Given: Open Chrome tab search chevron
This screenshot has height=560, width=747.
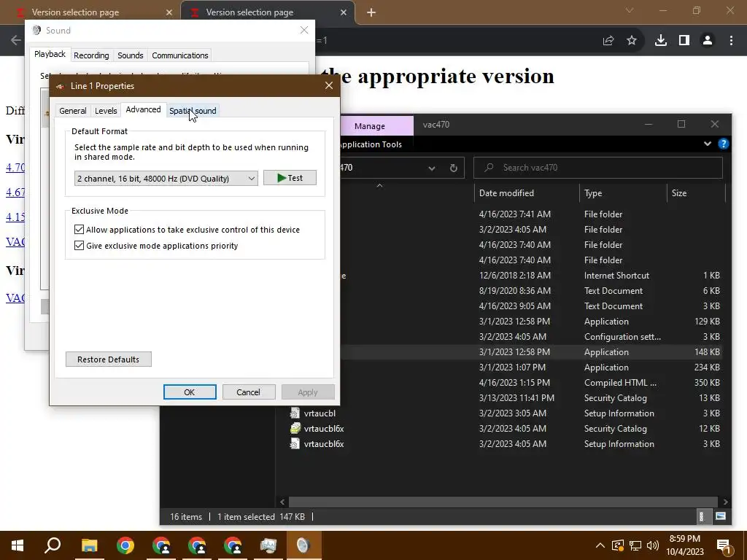Looking at the screenshot, I should coord(630,10).
